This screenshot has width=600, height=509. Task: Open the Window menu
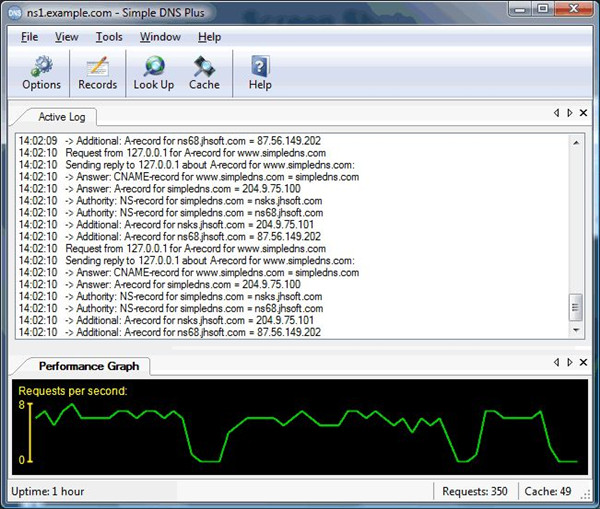click(160, 37)
